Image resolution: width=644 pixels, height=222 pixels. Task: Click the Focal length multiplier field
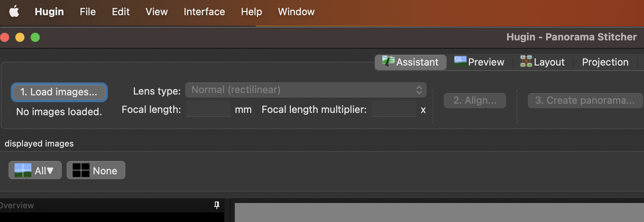point(394,109)
